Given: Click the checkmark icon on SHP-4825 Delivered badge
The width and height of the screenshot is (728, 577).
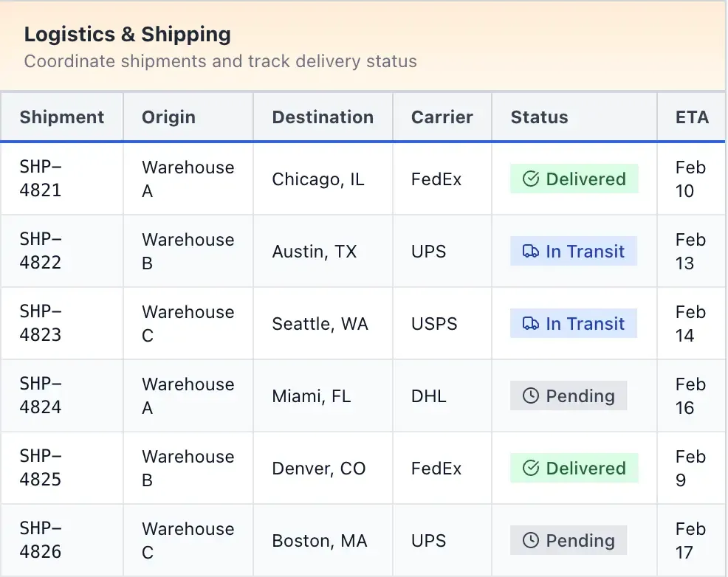Looking at the screenshot, I should 531,469.
